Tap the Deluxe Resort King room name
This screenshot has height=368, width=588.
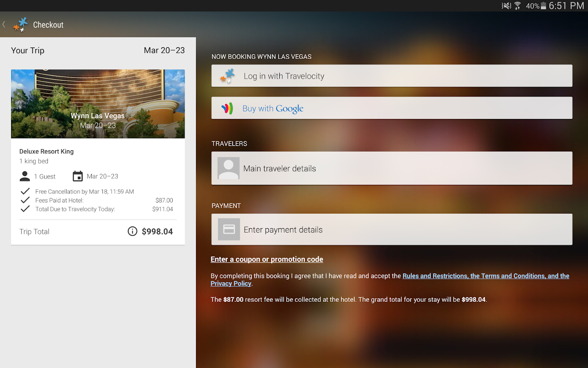[47, 151]
